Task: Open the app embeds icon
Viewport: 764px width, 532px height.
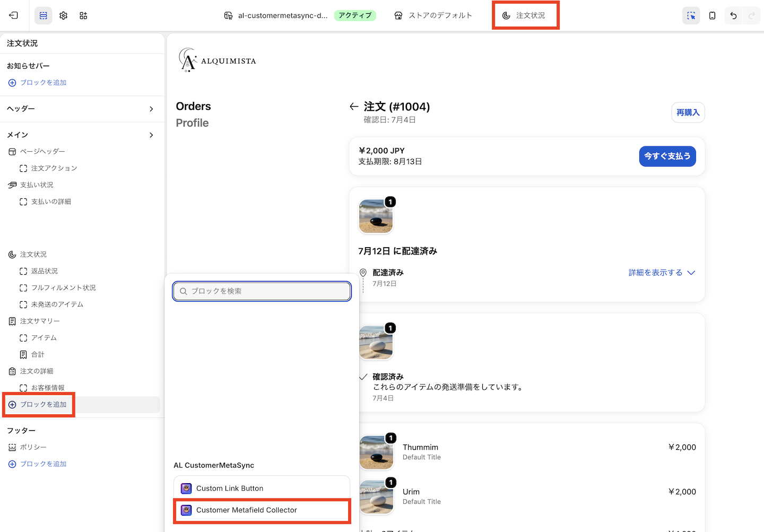Action: [83, 15]
